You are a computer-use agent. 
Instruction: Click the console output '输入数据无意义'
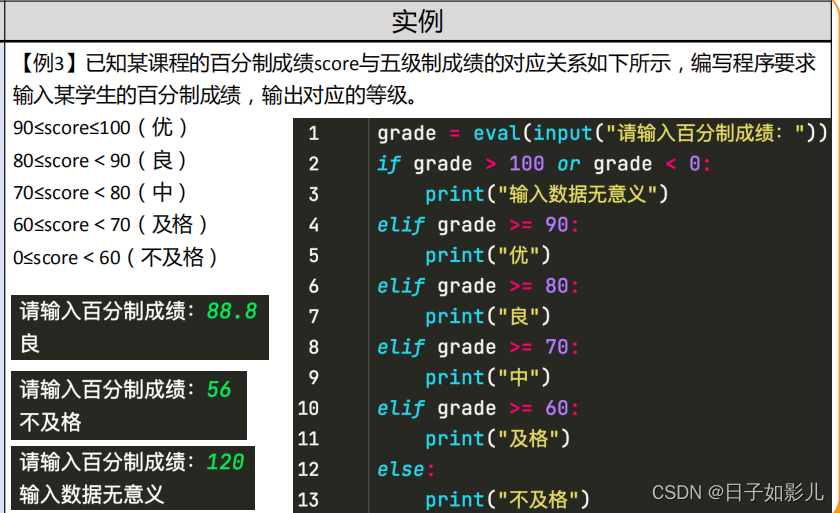click(92, 494)
